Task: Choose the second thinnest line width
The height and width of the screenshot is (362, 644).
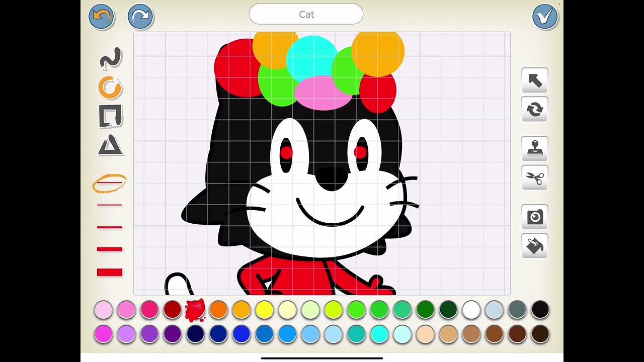Action: click(109, 205)
